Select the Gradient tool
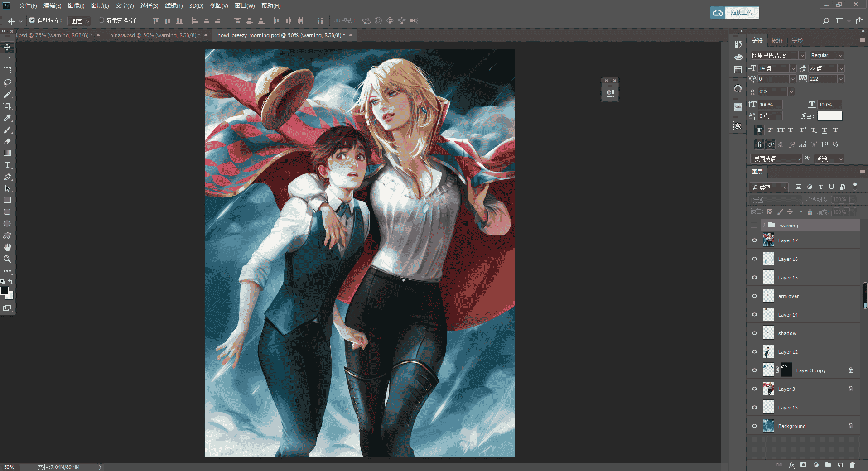 pos(7,153)
